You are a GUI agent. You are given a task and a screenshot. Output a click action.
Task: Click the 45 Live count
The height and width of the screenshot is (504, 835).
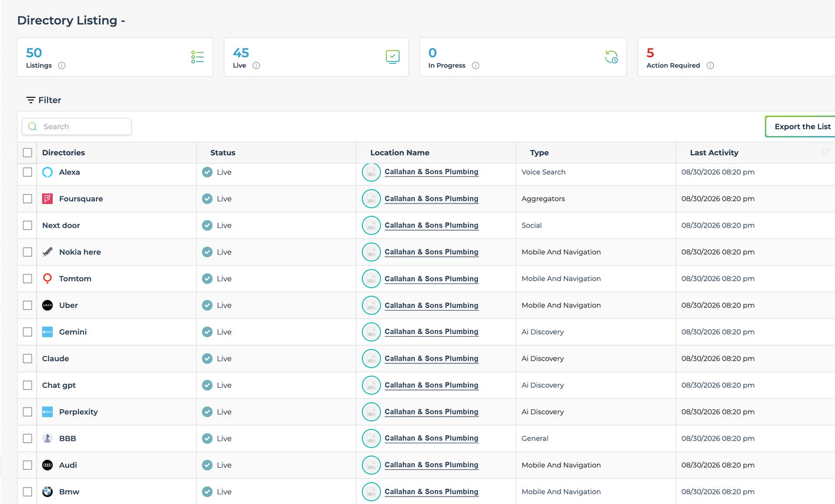click(241, 53)
